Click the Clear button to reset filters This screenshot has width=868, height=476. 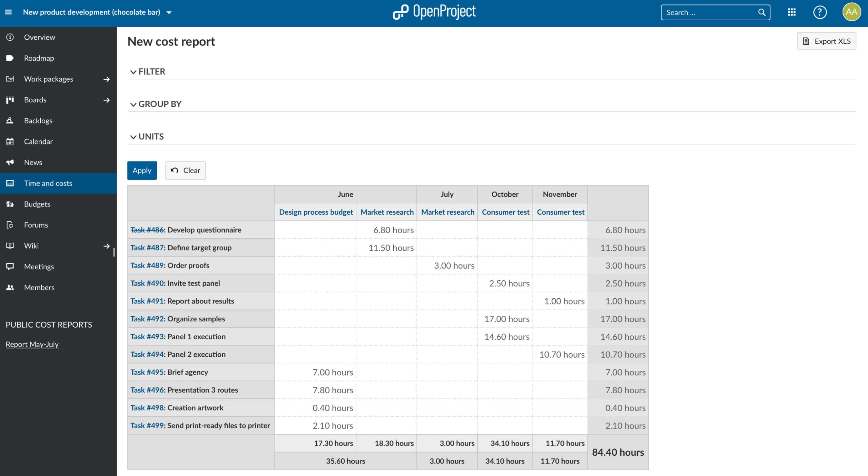(184, 170)
